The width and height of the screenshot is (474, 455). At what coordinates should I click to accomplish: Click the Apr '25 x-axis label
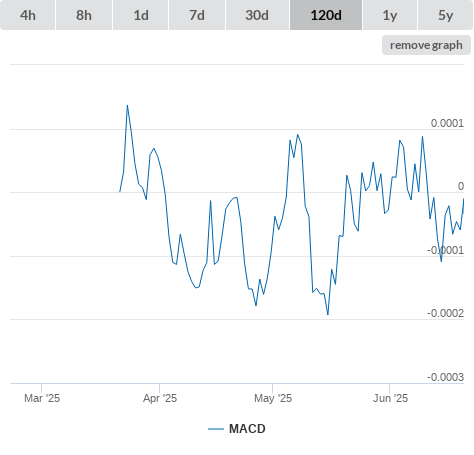160,398
